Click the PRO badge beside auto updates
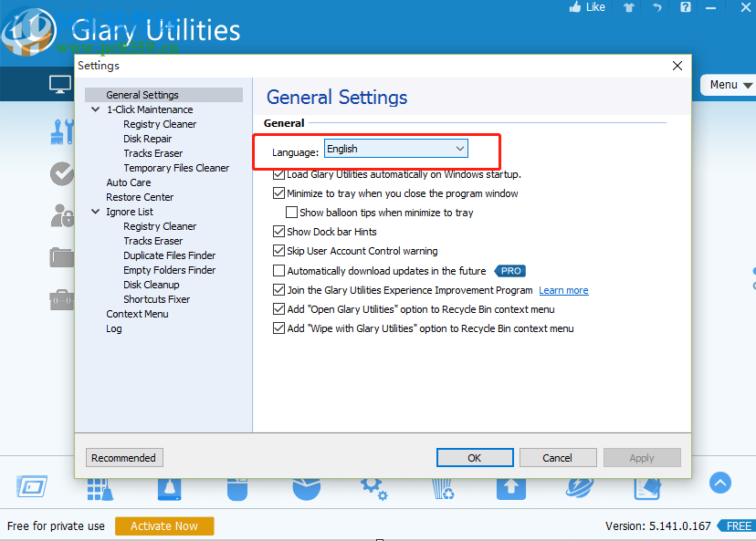This screenshot has width=756, height=541. [510, 271]
